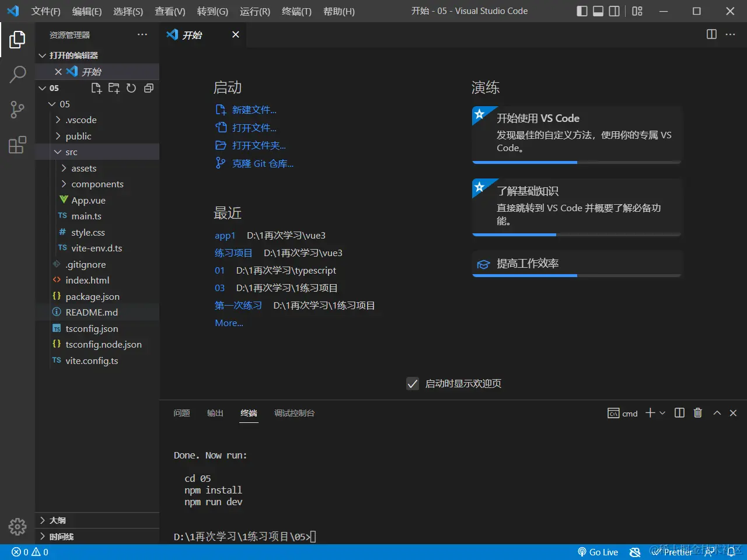Open the 开始使用 VS Code walkthrough
Screen dimensions: 747x560
577,135
